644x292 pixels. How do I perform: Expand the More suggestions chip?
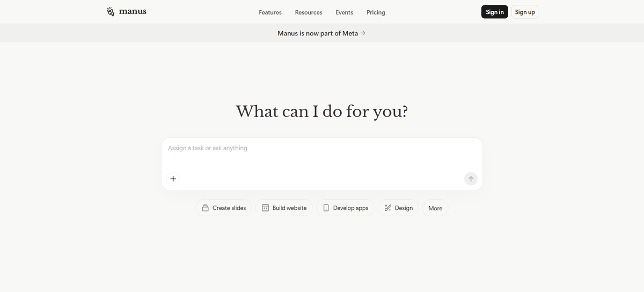[x=435, y=208]
